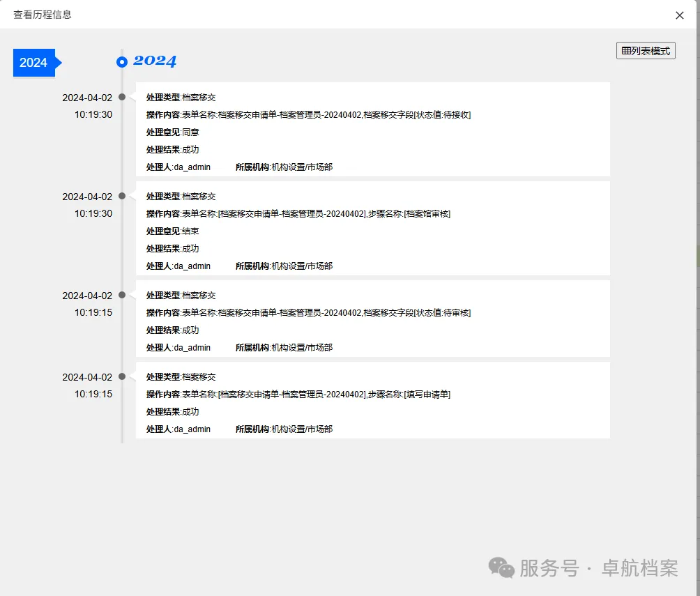Screen dimensions: 700x596
Task: Click the blue 2024 year tag
Action: tap(33, 63)
